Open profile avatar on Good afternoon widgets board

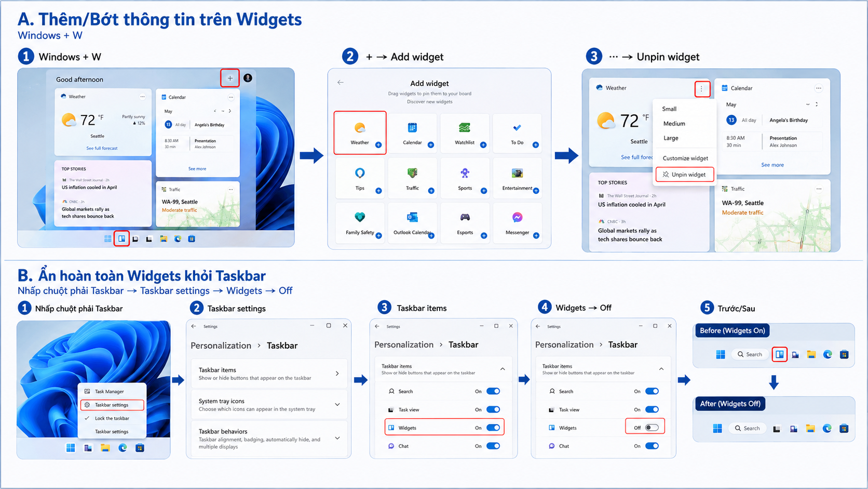pyautogui.click(x=248, y=78)
